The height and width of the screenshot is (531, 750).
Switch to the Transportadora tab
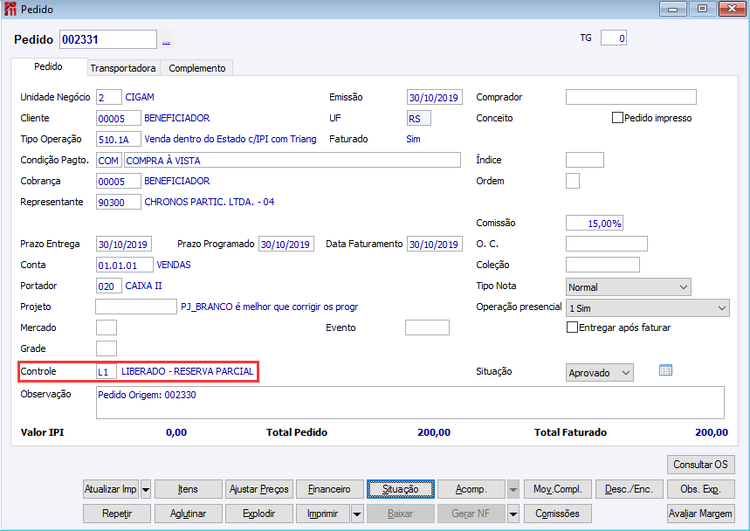click(123, 68)
